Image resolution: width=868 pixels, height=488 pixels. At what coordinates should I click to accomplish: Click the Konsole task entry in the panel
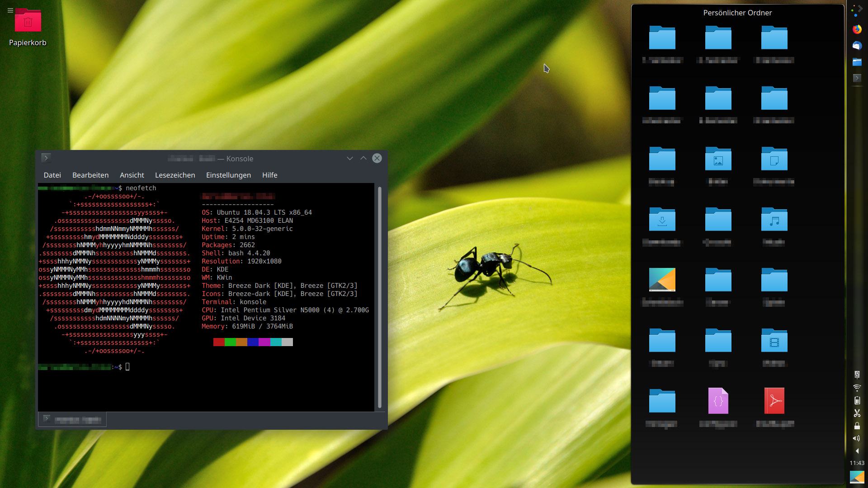coord(857,78)
